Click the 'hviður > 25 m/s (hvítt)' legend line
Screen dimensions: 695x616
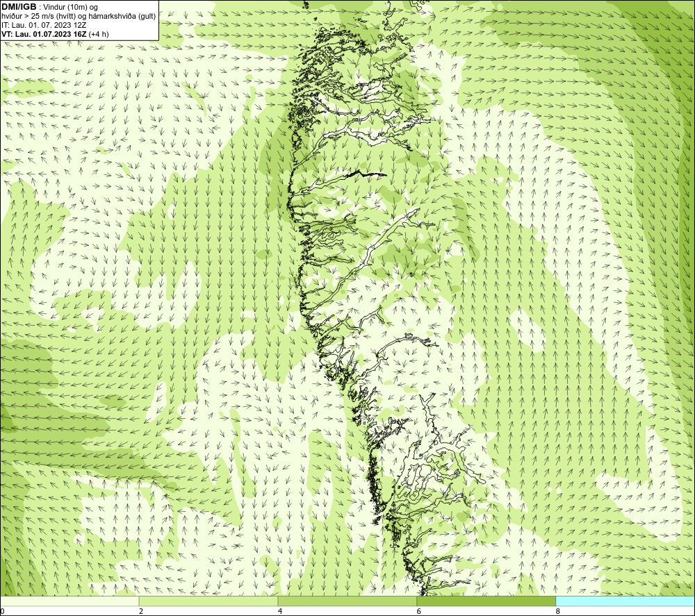coord(79,17)
